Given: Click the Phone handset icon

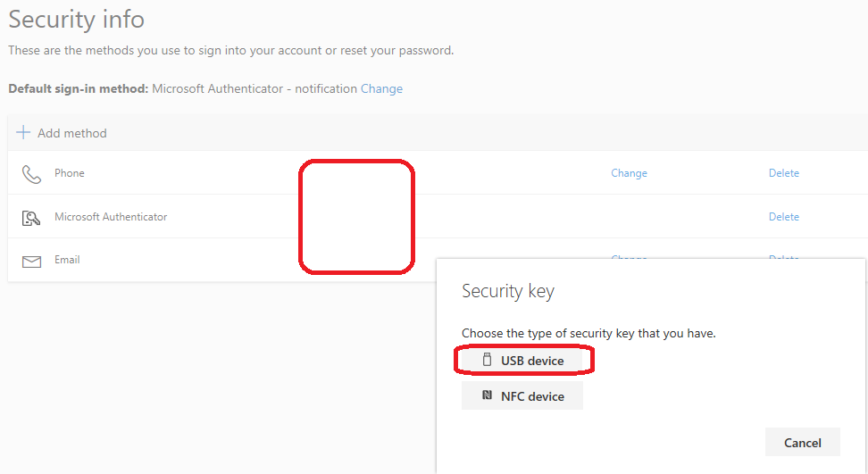Looking at the screenshot, I should click(x=31, y=173).
